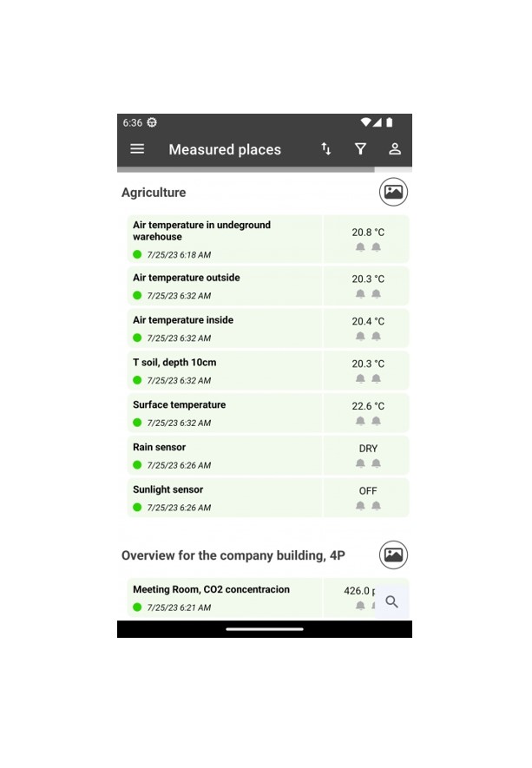Open the filter funnel icon
532x768 pixels.
pos(360,149)
